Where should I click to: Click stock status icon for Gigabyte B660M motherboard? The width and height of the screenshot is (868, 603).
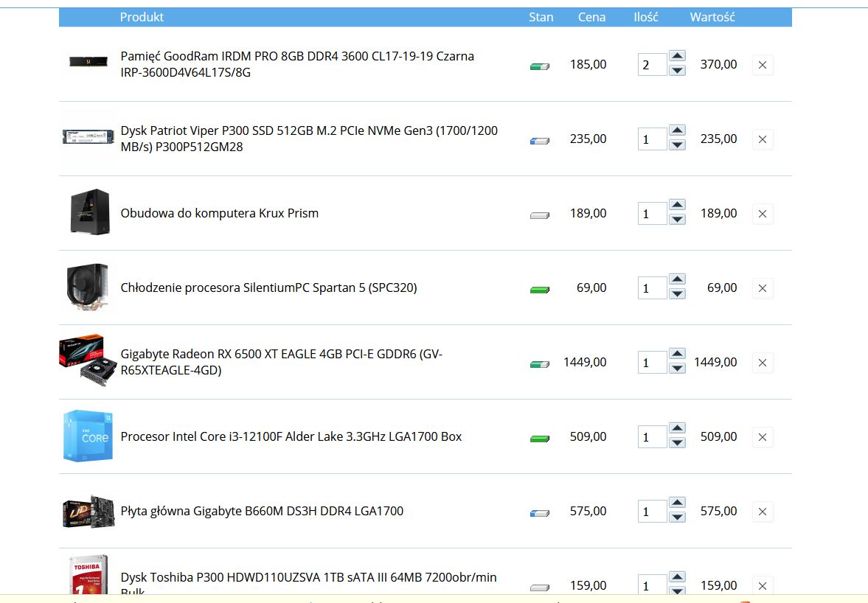[539, 513]
